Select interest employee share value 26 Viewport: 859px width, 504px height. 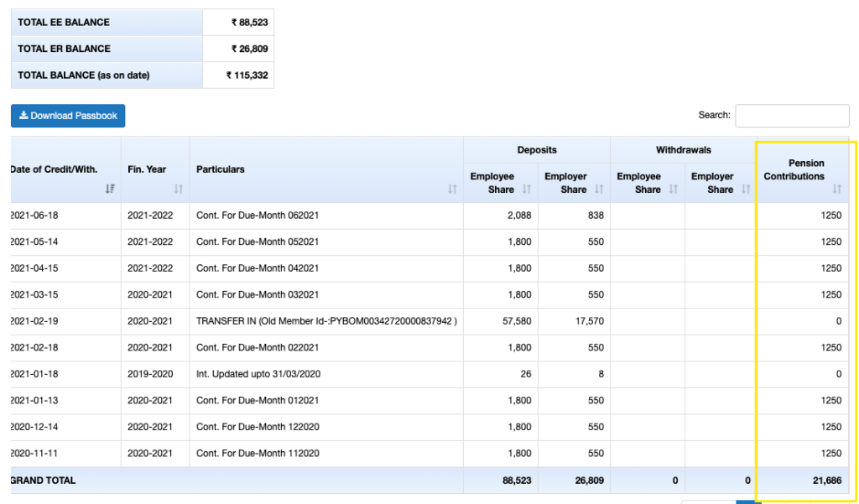point(526,374)
